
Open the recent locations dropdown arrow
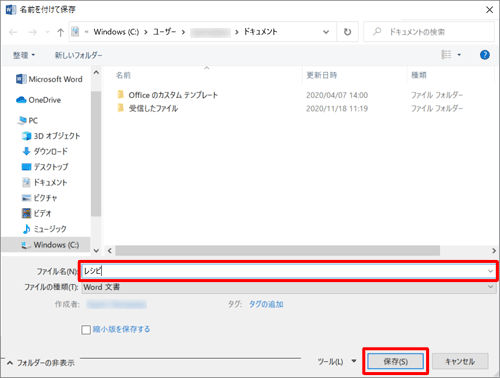tap(47, 32)
